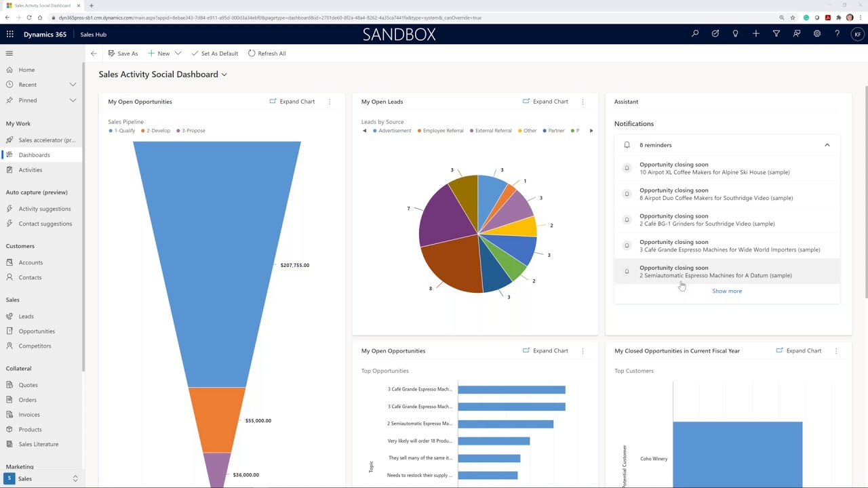The image size is (868, 488).
Task: Open the advanced find filter icon
Action: pyautogui.click(x=776, y=34)
